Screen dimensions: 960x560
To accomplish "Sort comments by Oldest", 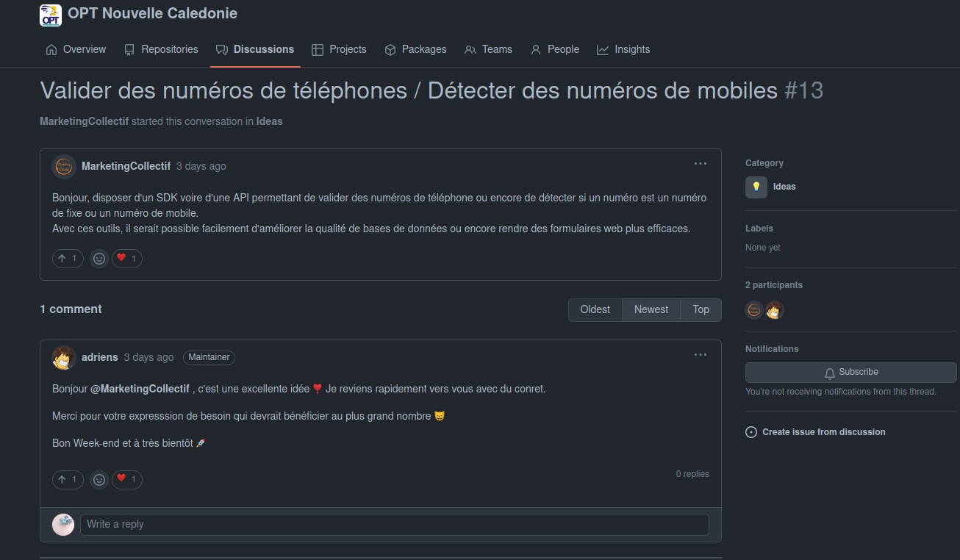I will (595, 309).
